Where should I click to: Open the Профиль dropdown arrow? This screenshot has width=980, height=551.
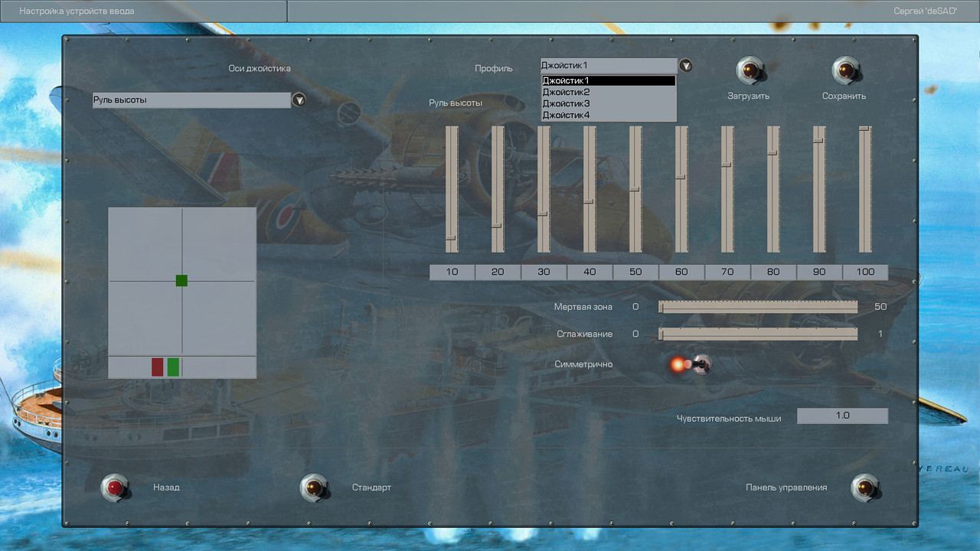(x=686, y=66)
